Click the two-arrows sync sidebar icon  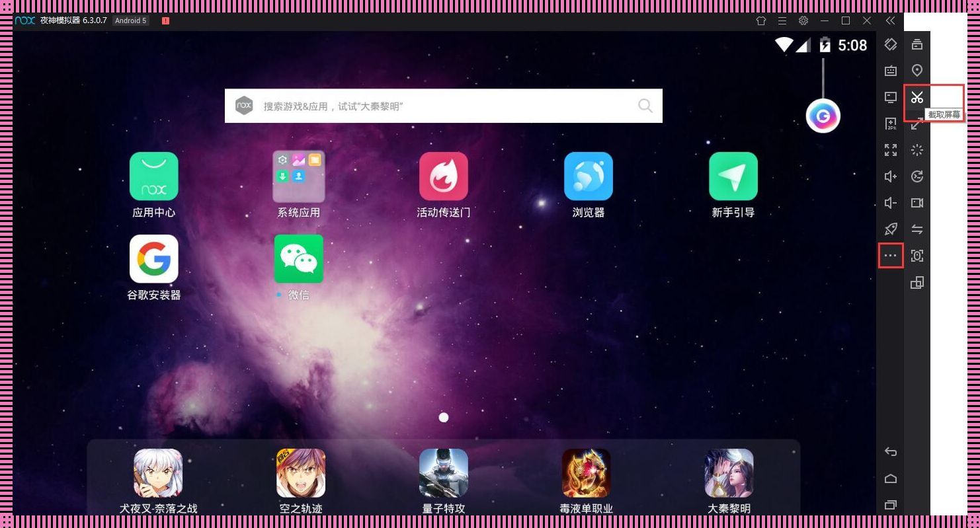(x=917, y=229)
